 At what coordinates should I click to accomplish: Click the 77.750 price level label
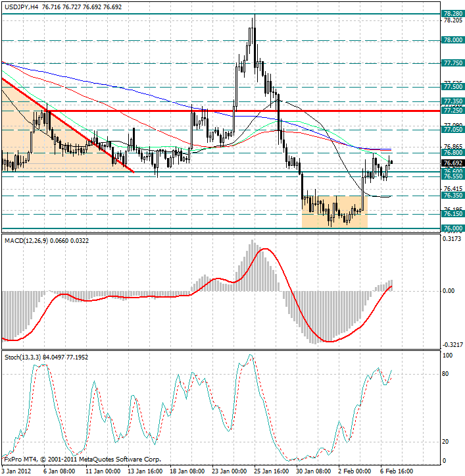[x=453, y=63]
